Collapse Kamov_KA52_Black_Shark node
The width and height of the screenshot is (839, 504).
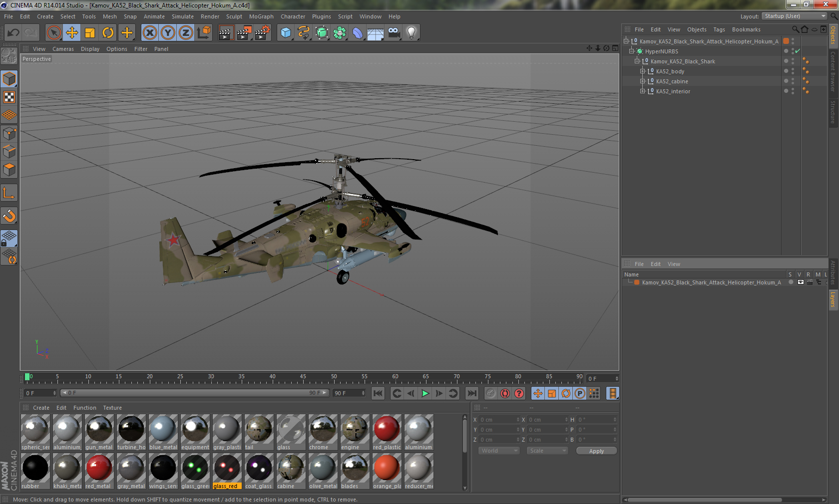(637, 61)
